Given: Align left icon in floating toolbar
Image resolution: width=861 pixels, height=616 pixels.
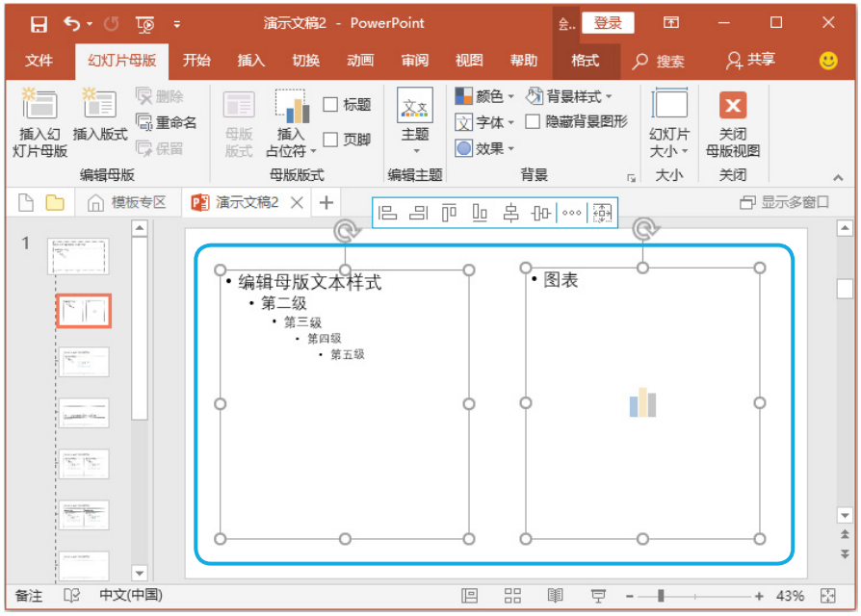Looking at the screenshot, I should pyautogui.click(x=388, y=213).
